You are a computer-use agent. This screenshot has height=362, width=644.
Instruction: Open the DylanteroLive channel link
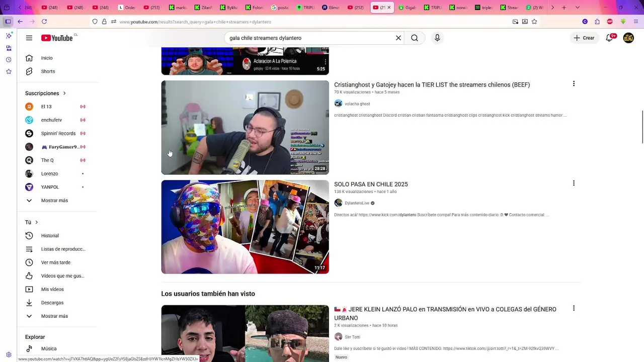(x=357, y=203)
